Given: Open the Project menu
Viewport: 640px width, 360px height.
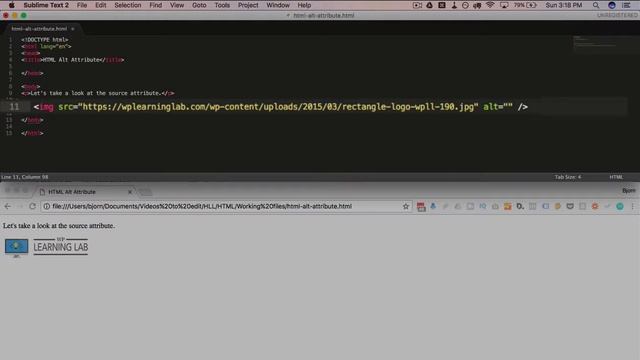Looking at the screenshot, I should (248, 5).
